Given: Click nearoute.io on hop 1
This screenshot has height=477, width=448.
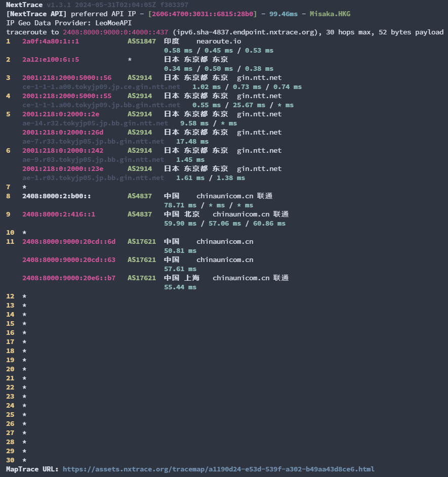Looking at the screenshot, I should click(219, 41).
